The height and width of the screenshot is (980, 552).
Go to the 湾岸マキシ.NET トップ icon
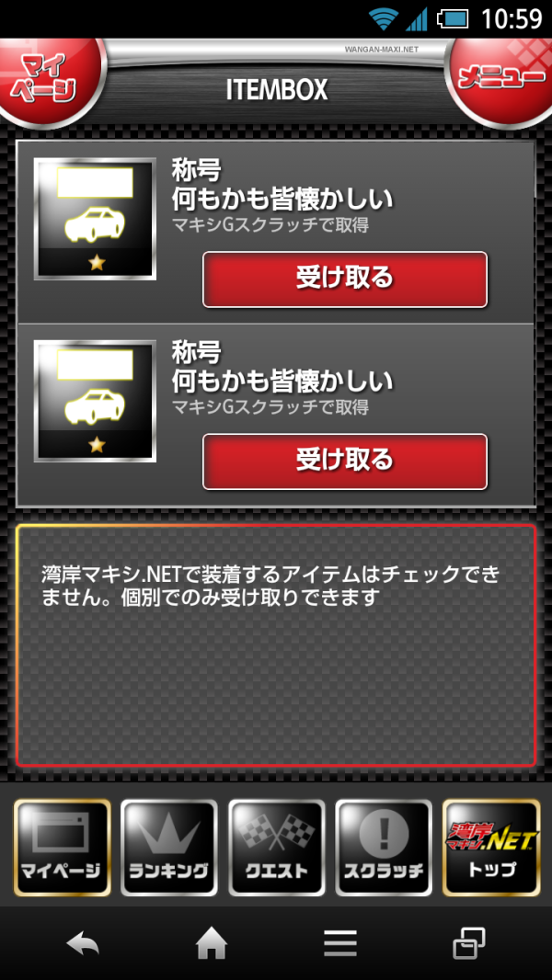click(x=490, y=848)
